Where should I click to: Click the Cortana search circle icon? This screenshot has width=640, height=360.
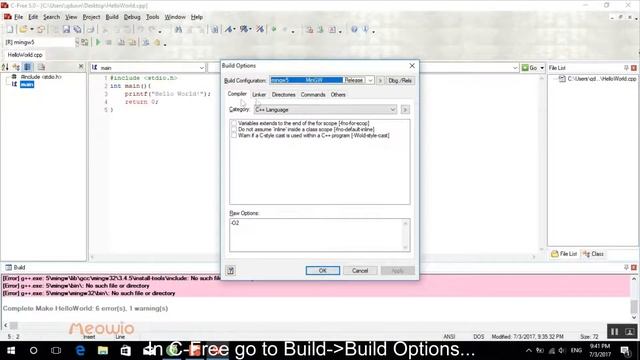coord(33,350)
